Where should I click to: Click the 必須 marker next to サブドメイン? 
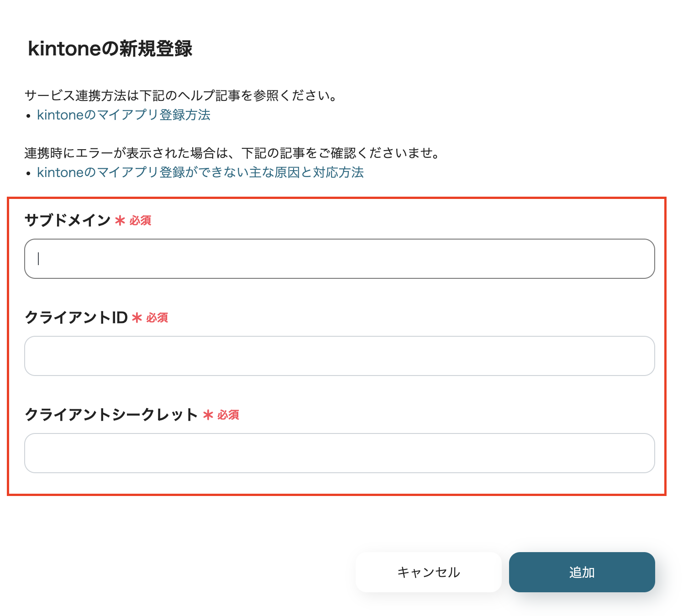click(x=140, y=221)
